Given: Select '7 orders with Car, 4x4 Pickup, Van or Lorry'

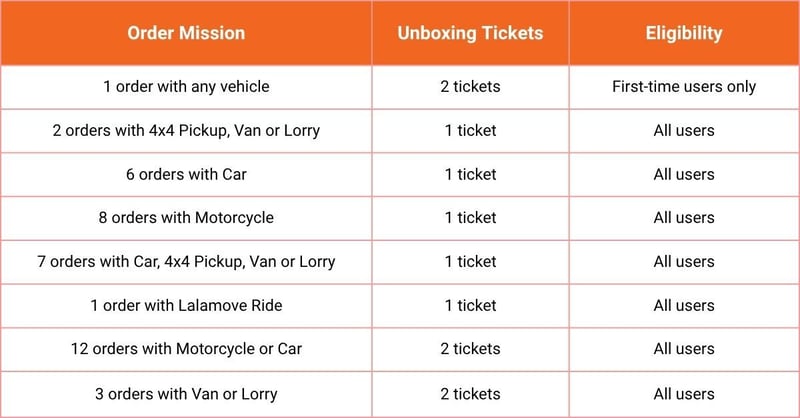Looking at the screenshot, I should point(186,262).
